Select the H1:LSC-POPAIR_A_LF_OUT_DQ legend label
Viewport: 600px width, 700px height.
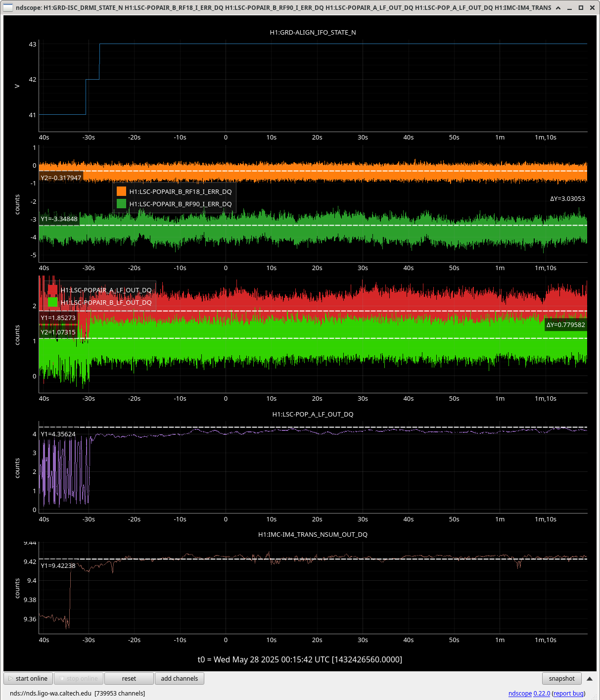click(x=106, y=290)
